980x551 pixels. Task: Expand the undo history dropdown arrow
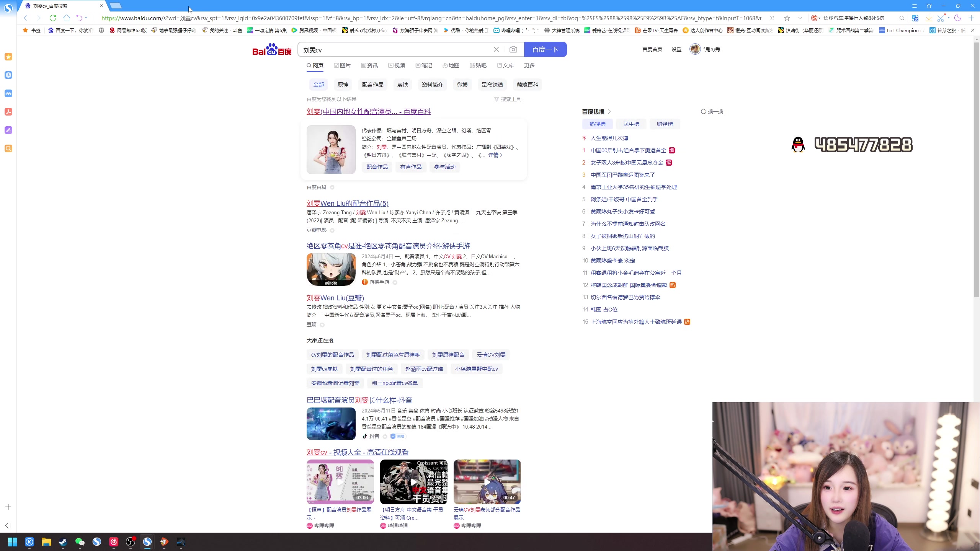(86, 18)
